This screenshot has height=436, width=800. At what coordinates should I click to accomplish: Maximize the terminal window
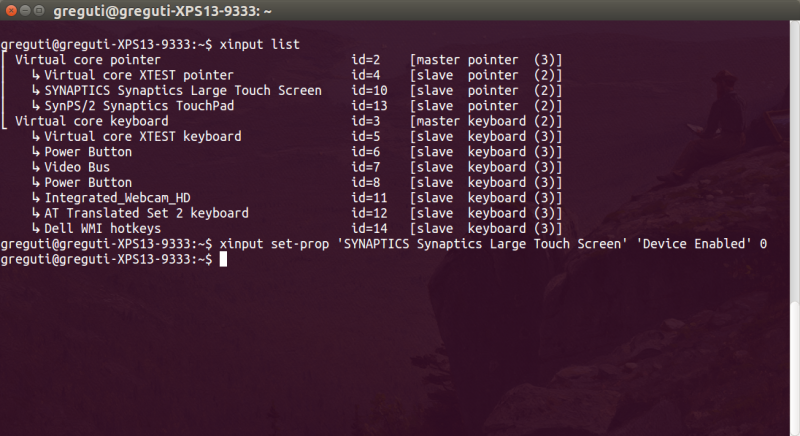point(39,10)
